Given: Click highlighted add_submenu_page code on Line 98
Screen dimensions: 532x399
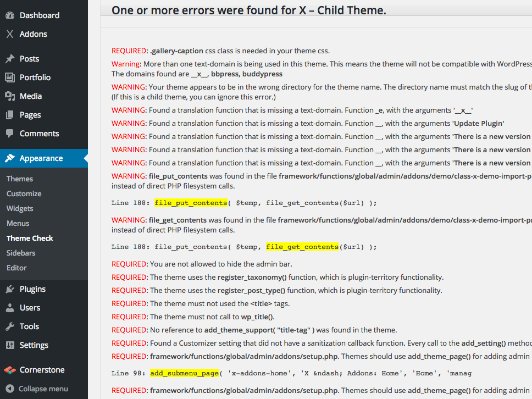Looking at the screenshot, I should 185,373.
